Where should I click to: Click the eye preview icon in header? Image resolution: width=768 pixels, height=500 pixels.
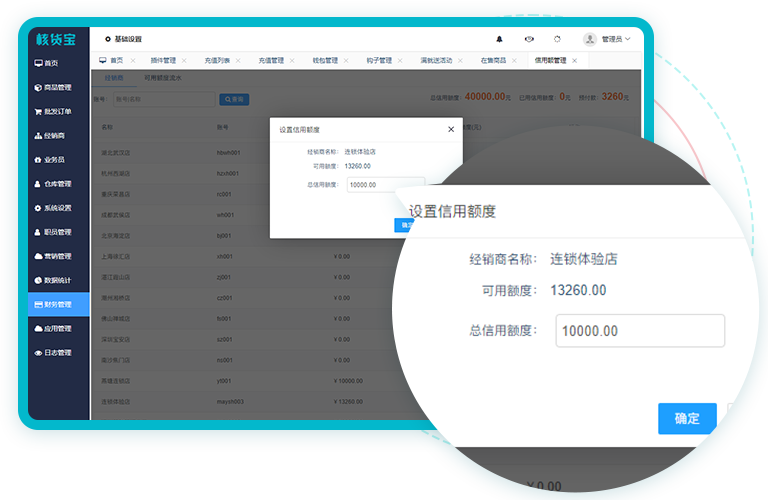pyautogui.click(x=529, y=39)
